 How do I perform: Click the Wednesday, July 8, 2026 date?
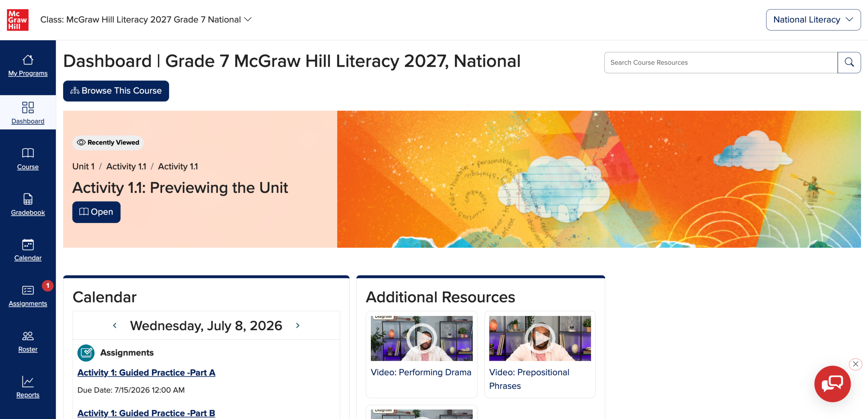click(206, 326)
